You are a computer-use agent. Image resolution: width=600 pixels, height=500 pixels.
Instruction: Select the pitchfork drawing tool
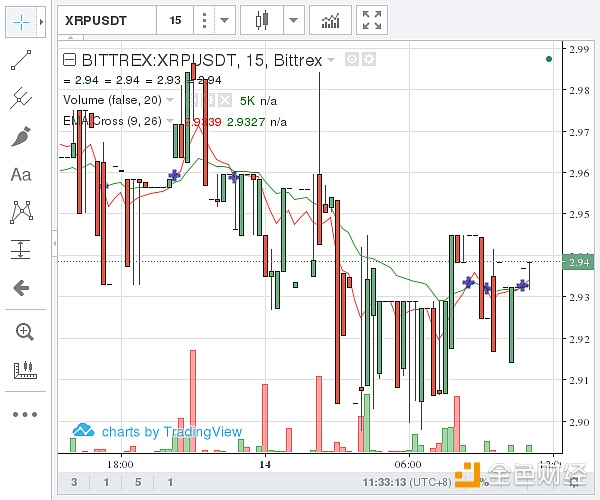(x=21, y=98)
